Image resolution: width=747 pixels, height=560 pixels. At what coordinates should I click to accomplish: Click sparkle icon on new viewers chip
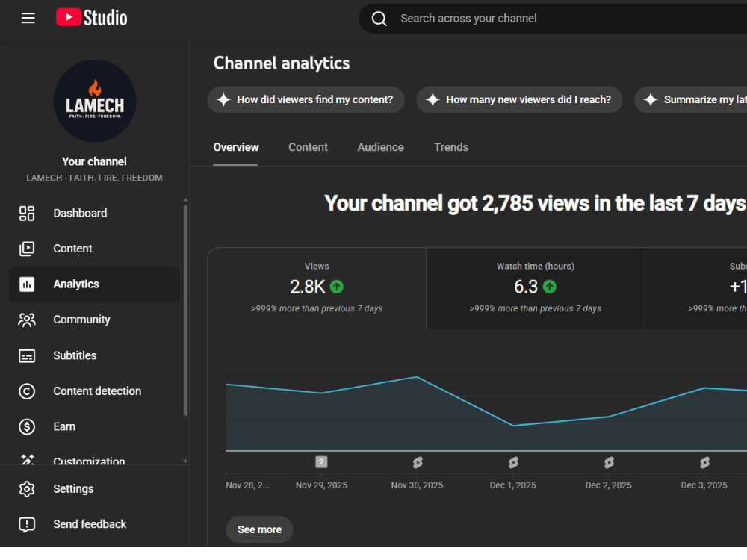point(433,99)
